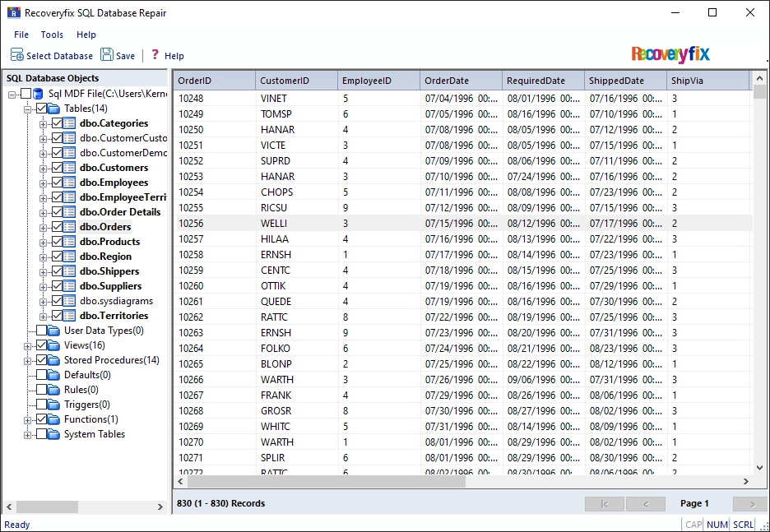Collapse the Tables(14) node
This screenshot has width=770, height=532.
tap(27, 109)
